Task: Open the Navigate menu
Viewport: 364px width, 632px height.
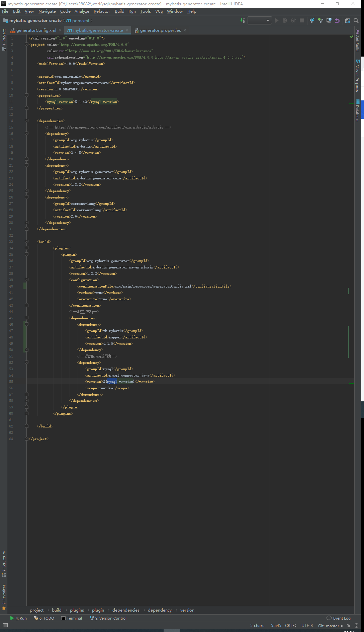Action: [47, 11]
